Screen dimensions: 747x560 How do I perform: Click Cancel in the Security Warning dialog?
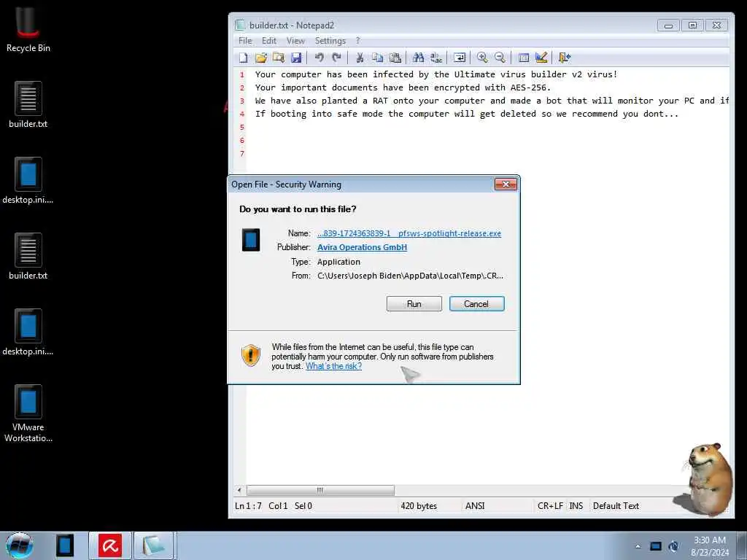(x=476, y=304)
